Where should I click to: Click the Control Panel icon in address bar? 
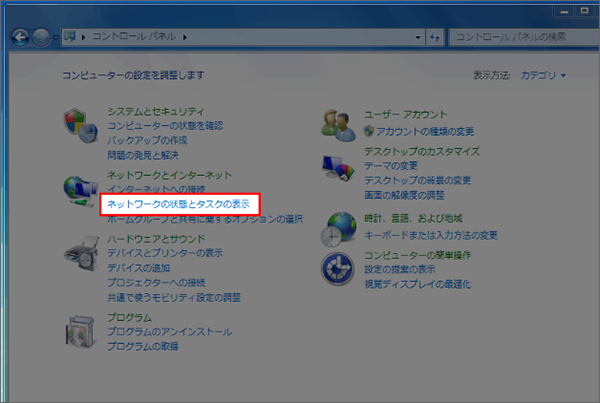pos(70,37)
